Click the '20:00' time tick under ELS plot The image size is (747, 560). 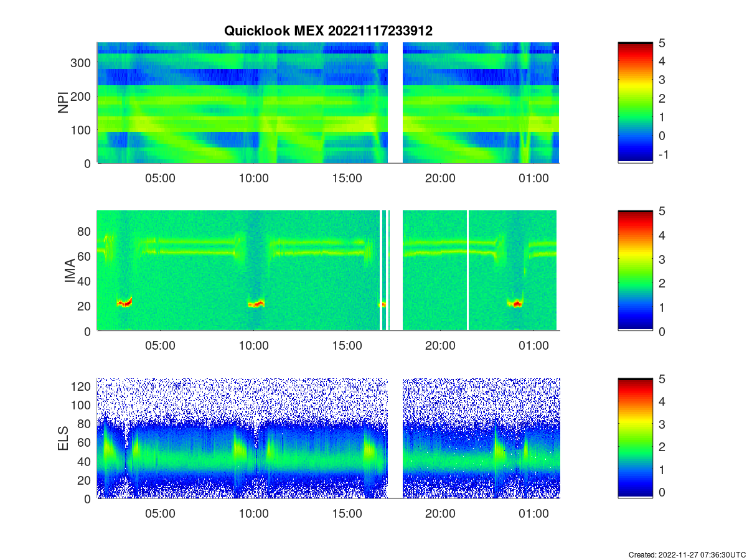440,513
